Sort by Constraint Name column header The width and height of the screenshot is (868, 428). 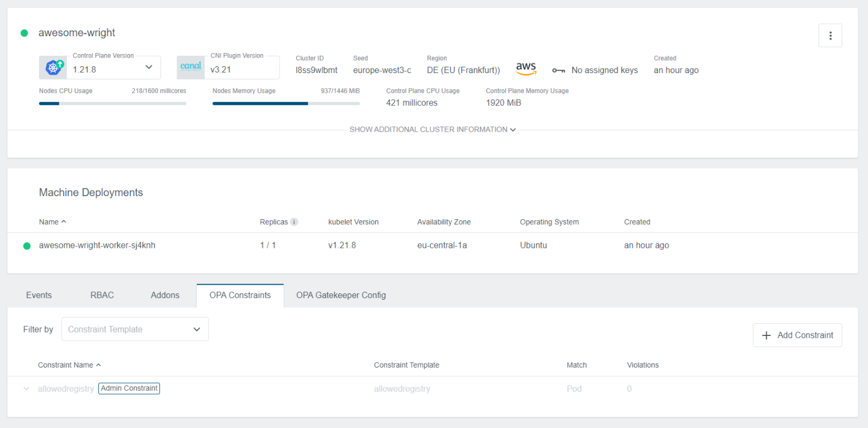(x=66, y=365)
